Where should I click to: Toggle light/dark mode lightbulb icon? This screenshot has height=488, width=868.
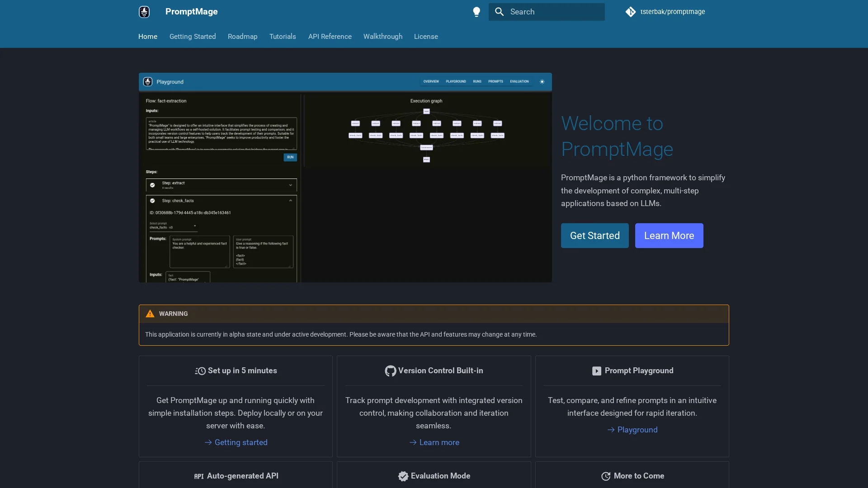tap(476, 12)
